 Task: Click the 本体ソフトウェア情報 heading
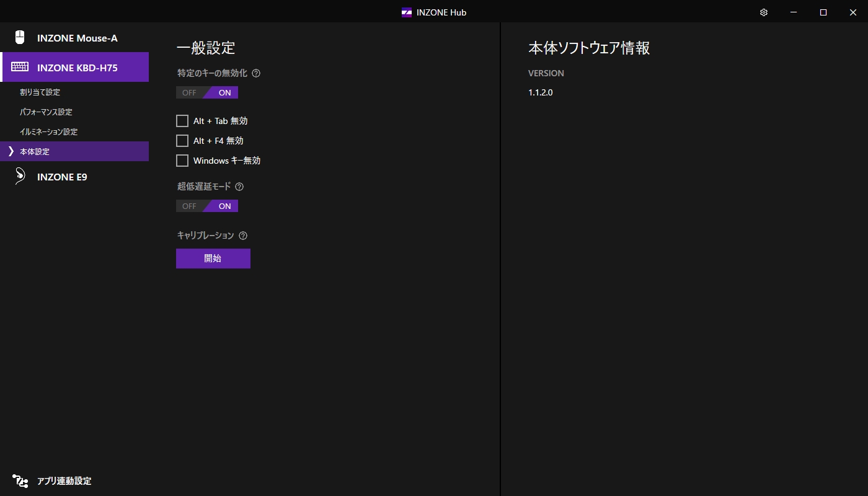(589, 48)
